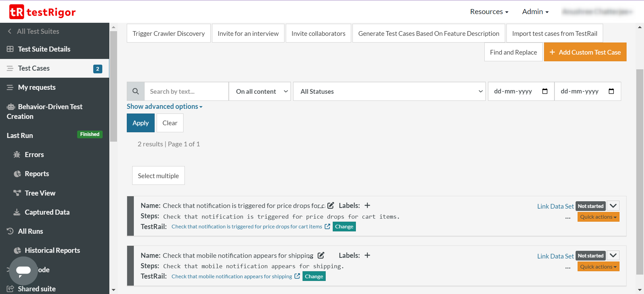Expand Show advanced options
The width and height of the screenshot is (644, 294).
(164, 106)
